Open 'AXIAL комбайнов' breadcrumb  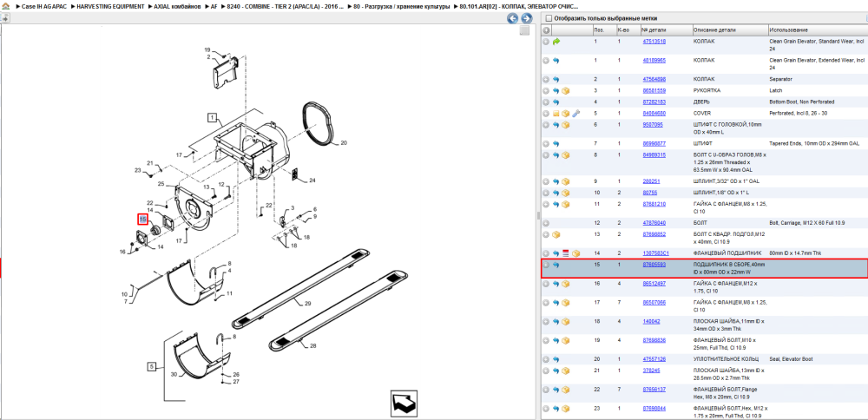(x=177, y=7)
